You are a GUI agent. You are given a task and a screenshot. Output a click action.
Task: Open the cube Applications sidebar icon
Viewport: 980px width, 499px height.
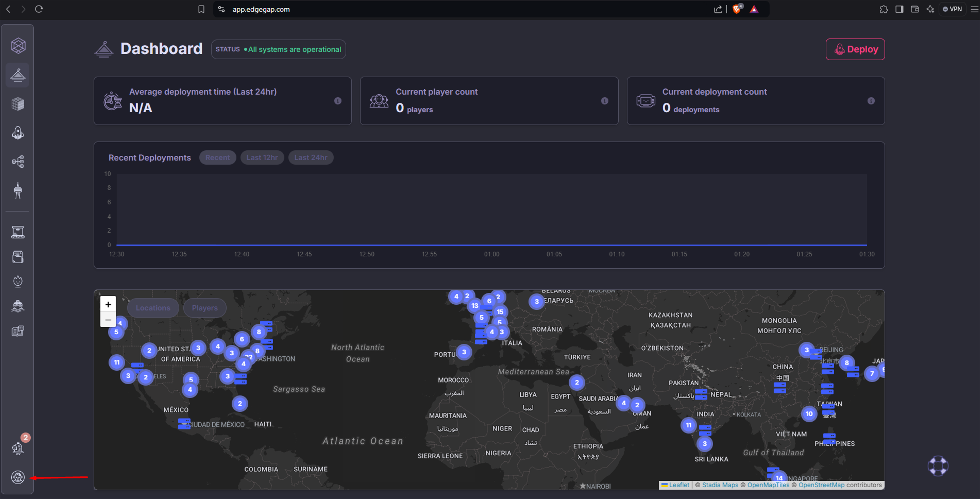click(18, 104)
